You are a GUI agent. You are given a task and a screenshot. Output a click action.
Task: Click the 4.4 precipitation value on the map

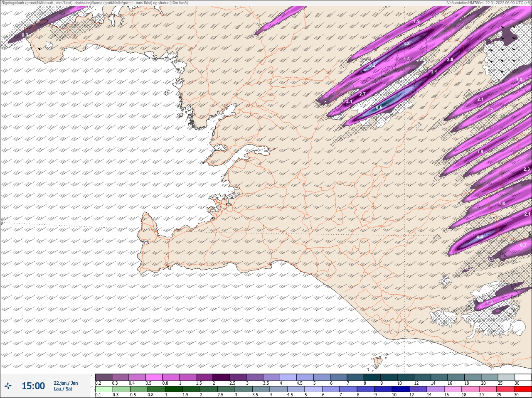480,237
